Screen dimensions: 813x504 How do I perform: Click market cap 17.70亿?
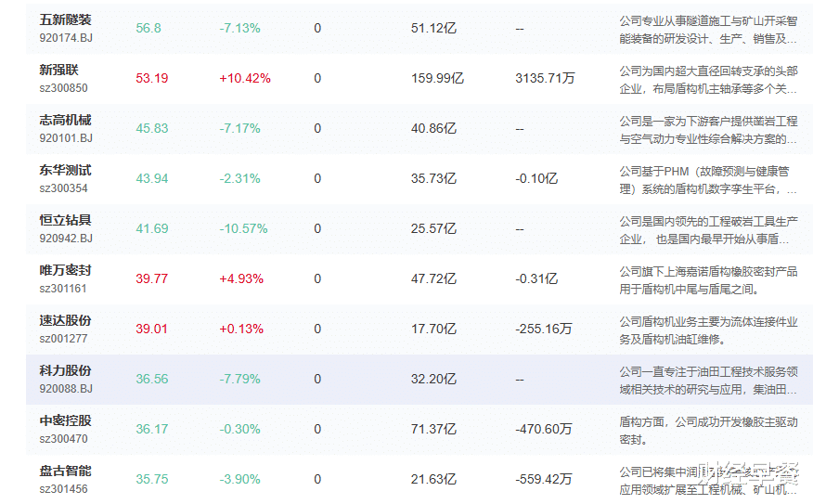click(x=433, y=329)
